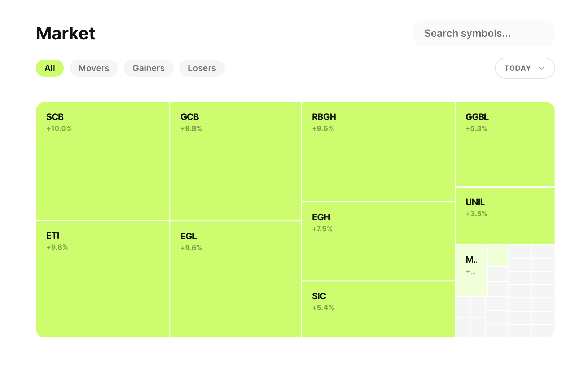Click the chevron arrow beside TODAY
This screenshot has width=588, height=365.
[x=541, y=68]
